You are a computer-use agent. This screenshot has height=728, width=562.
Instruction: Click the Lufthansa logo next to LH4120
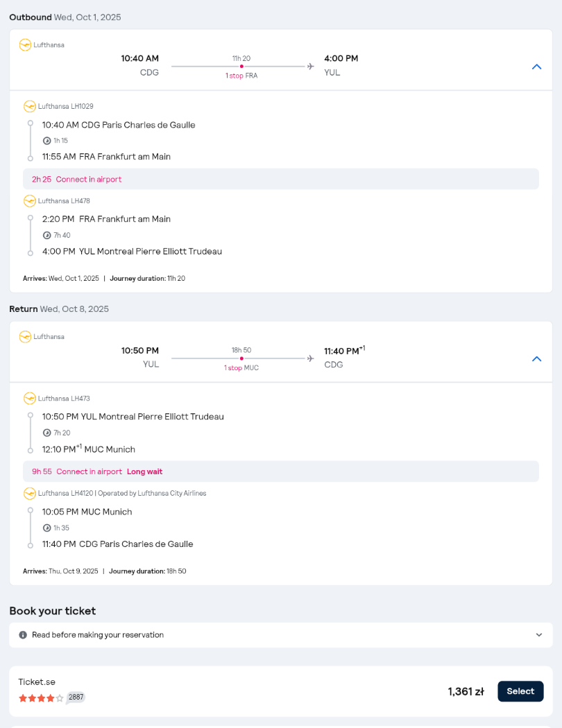30,493
